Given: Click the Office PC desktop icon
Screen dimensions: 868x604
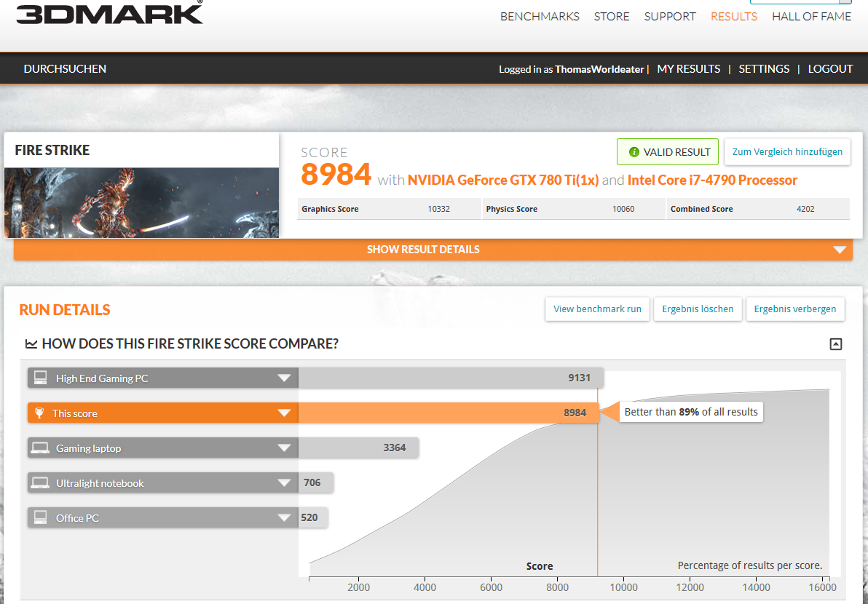Looking at the screenshot, I should coord(40,517).
